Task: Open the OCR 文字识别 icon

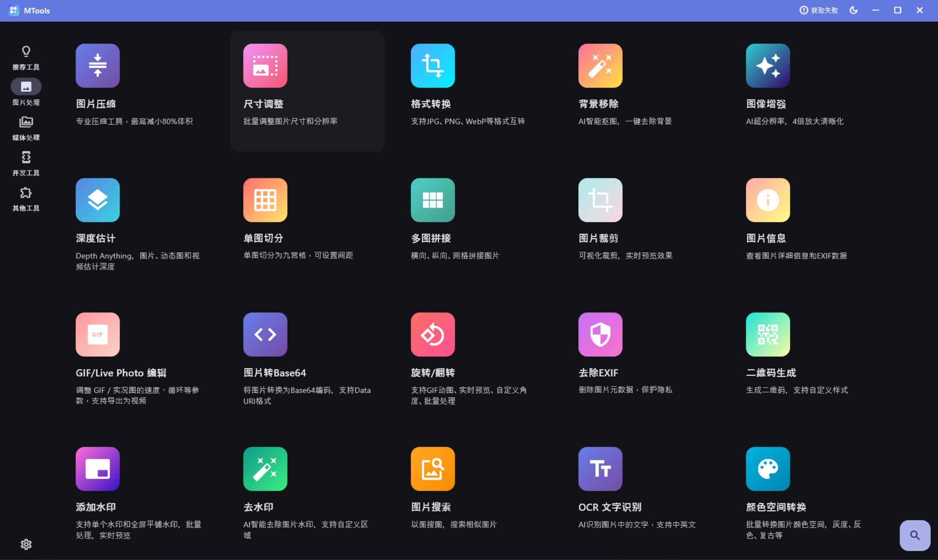Action: coord(600,469)
